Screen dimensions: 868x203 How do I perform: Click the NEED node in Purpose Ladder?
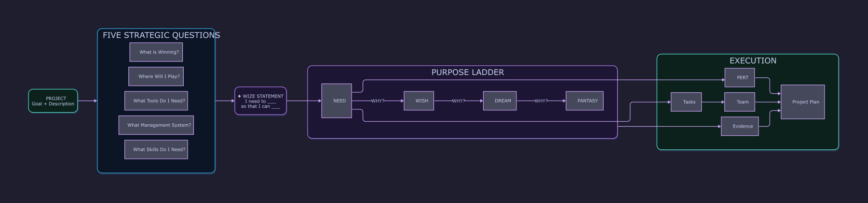click(337, 101)
